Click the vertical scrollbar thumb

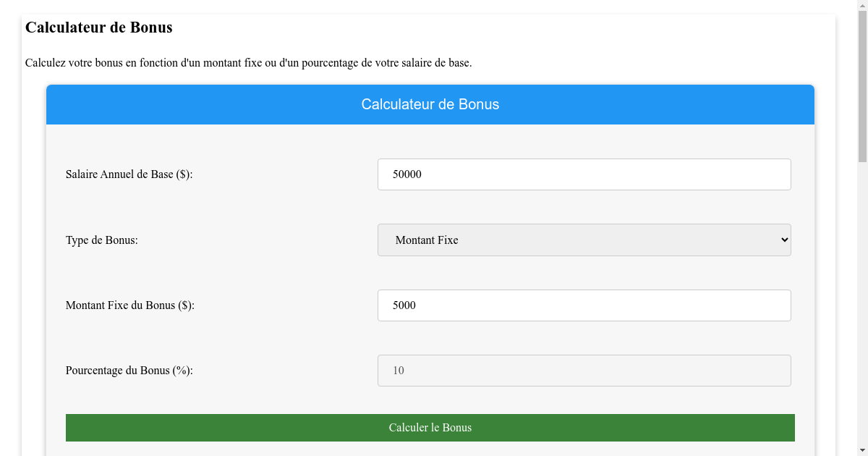[861, 80]
